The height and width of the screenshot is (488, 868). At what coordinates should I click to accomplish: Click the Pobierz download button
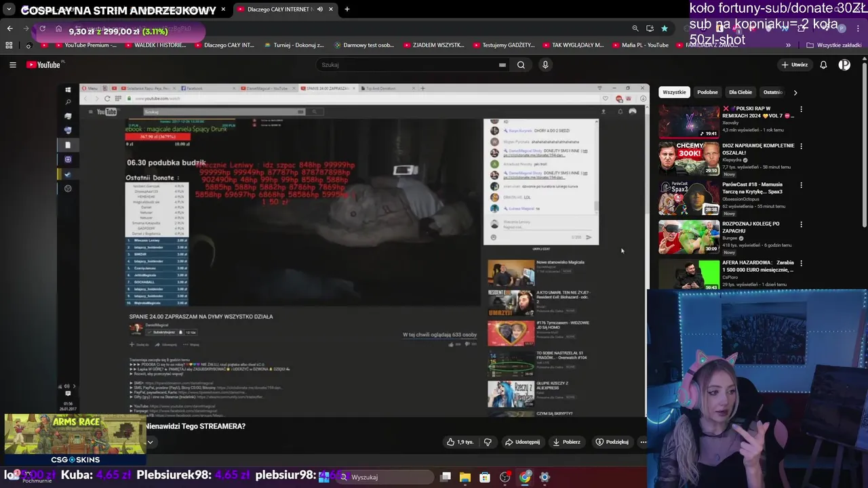click(567, 442)
